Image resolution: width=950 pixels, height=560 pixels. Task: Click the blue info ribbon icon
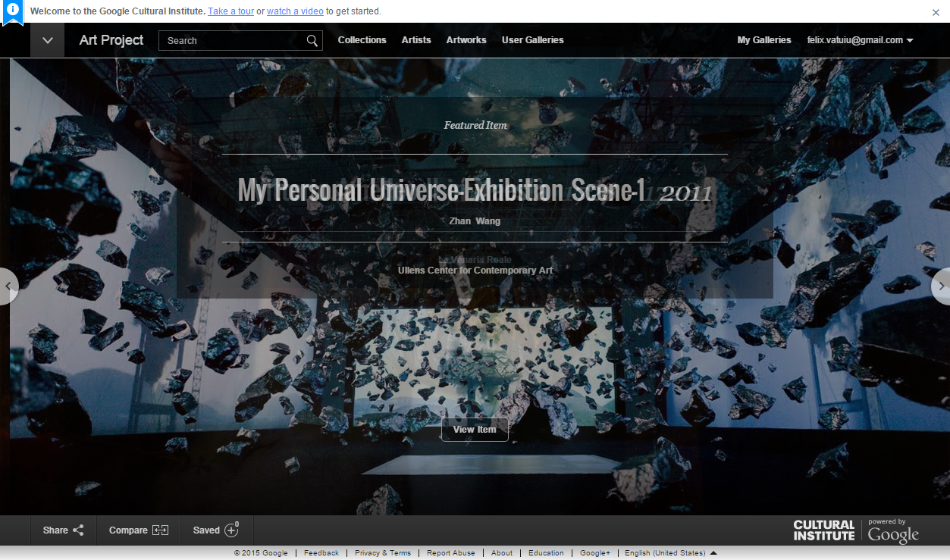(x=13, y=11)
